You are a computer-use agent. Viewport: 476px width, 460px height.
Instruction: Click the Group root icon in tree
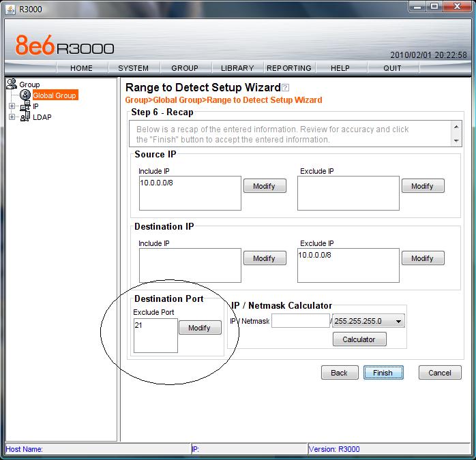coord(11,85)
